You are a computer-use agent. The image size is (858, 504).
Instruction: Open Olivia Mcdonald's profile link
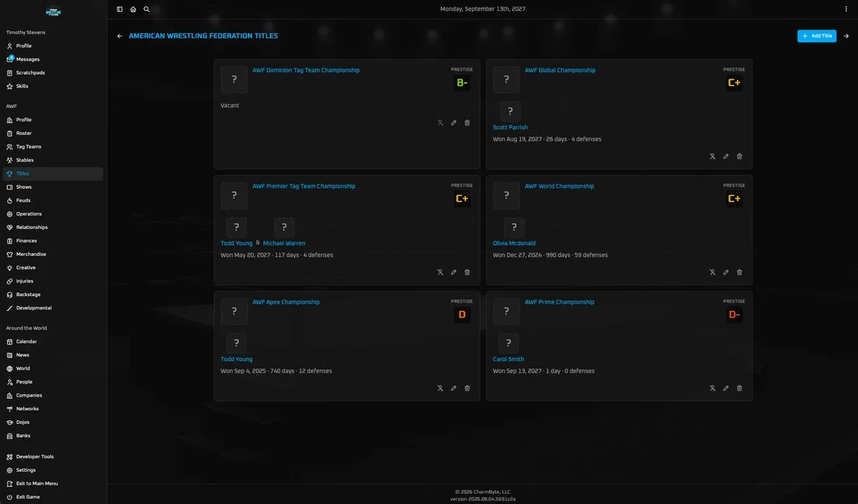[x=514, y=243]
